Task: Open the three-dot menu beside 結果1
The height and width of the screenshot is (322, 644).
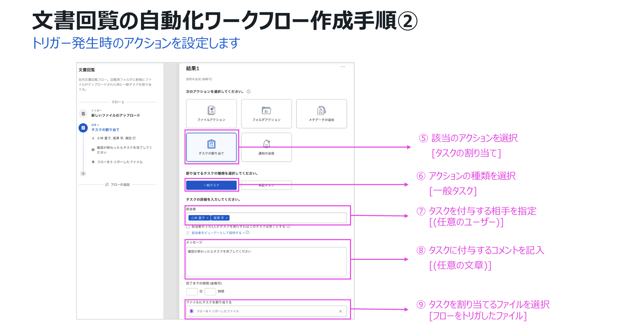Action: tap(343, 67)
